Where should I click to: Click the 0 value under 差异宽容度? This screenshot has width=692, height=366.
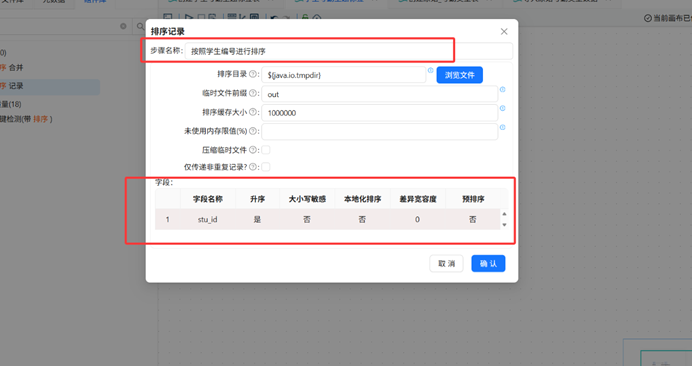pos(417,219)
